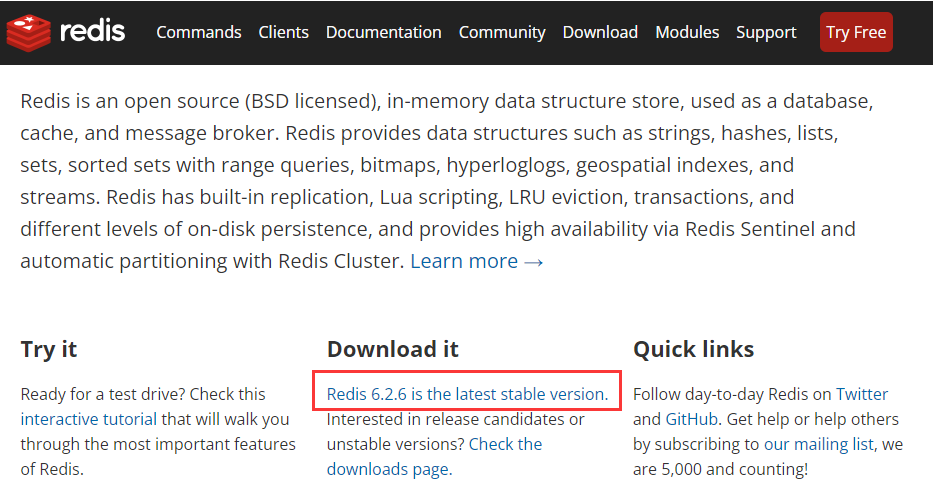The width and height of the screenshot is (933, 499).
Task: Go to the Clients page
Action: (284, 32)
